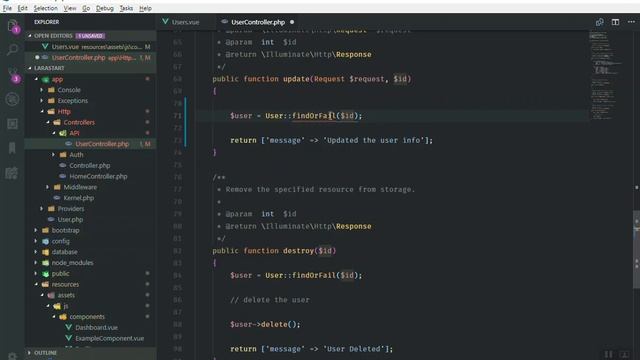The height and width of the screenshot is (360, 640).
Task: Split the editor to the right
Action: 615,22
